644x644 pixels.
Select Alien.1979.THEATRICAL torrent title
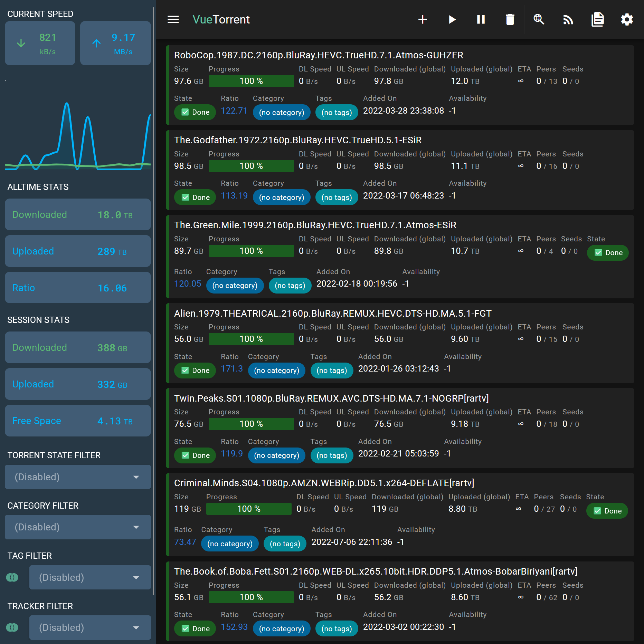click(x=333, y=314)
